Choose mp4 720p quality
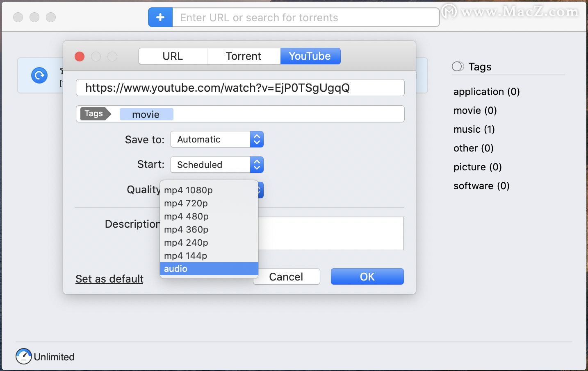Screen dimensions: 588x371 click(209, 203)
